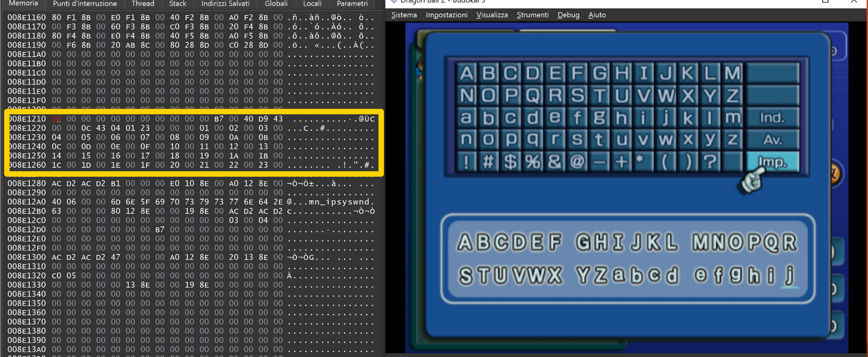Select lowercase m on the keyboard grid

(732, 117)
